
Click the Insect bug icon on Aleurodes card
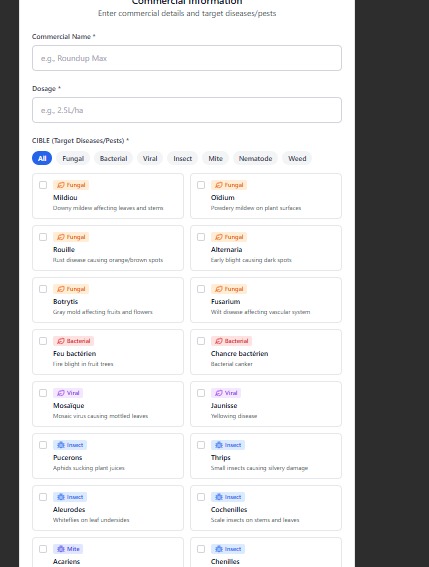[x=61, y=497]
